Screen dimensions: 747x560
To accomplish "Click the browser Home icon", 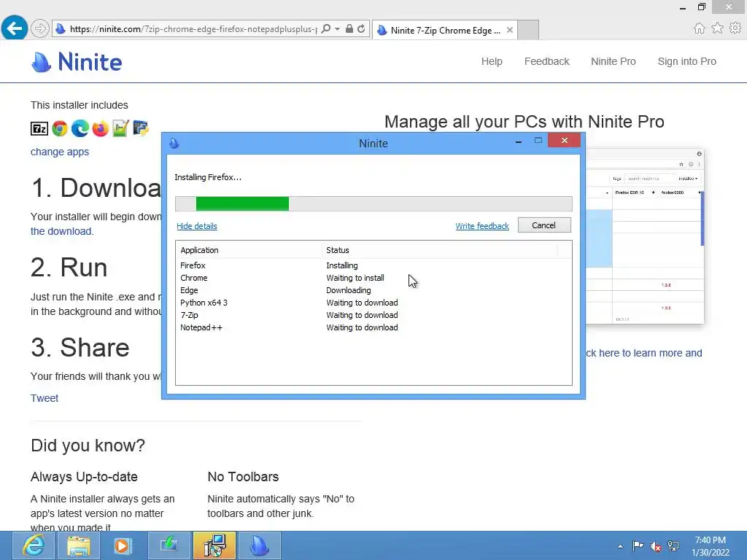I will 699,28.
